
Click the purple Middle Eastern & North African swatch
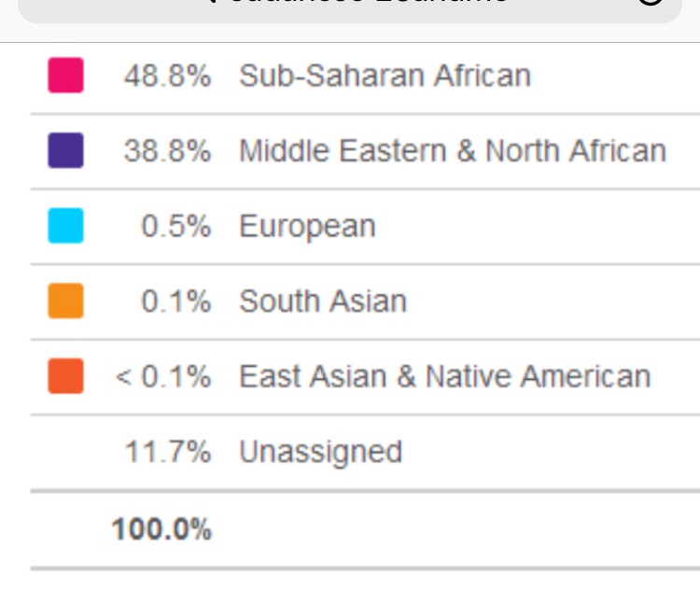(65, 150)
